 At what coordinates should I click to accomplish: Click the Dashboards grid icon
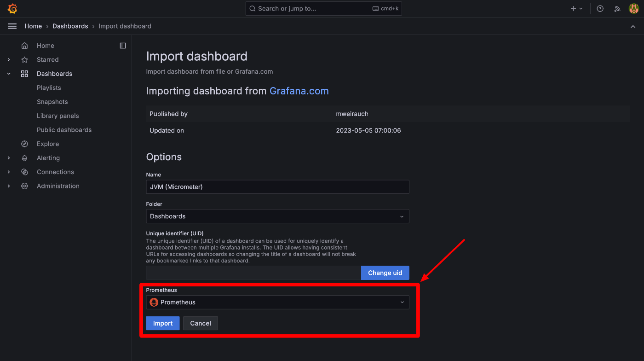(25, 74)
